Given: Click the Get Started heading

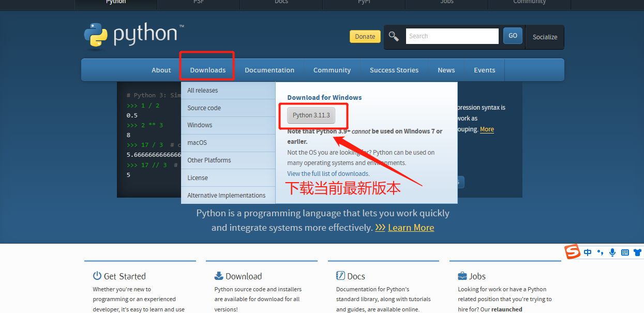Looking at the screenshot, I should pyautogui.click(x=125, y=276).
